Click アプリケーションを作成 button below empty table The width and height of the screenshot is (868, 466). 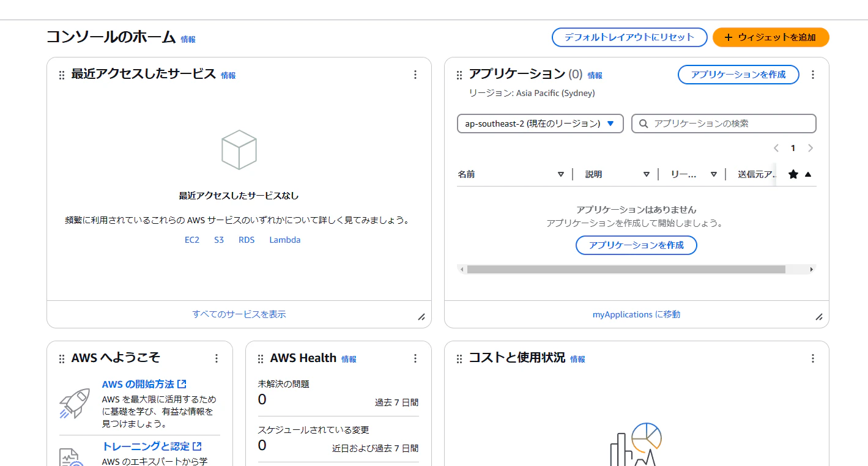click(x=636, y=245)
